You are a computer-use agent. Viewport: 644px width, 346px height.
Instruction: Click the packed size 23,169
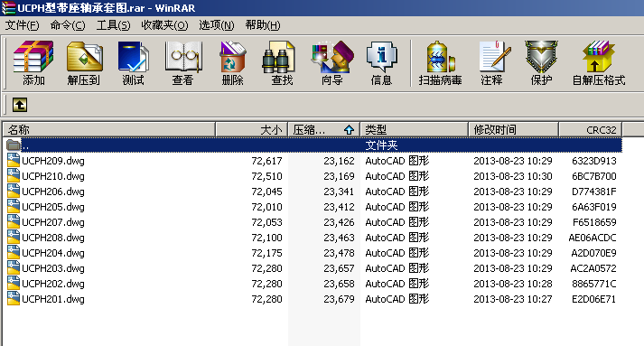point(339,176)
